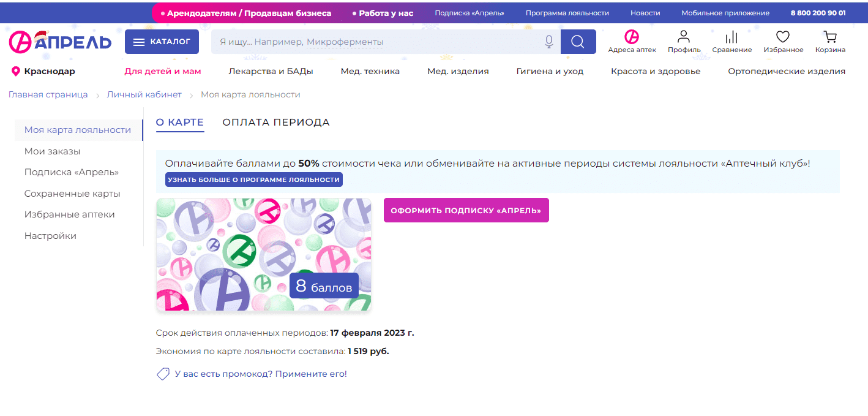Image resolution: width=868 pixels, height=416 pixels.
Task: Click the Апрель logo
Action: click(60, 41)
